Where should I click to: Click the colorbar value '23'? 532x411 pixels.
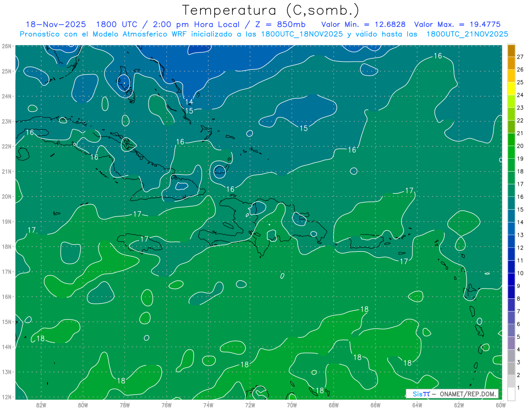pyautogui.click(x=520, y=108)
